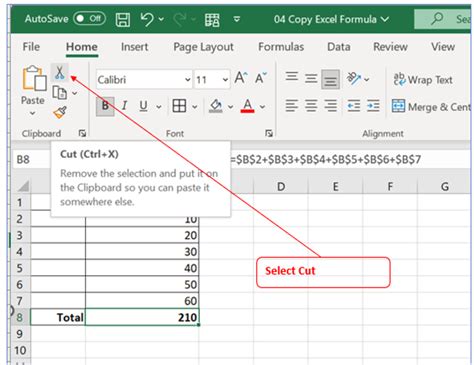
Task: Click the cell containing 210
Action: click(x=142, y=317)
